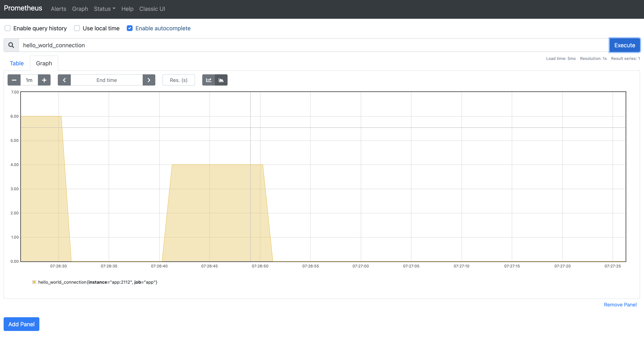Open Alerts in the navigation bar
Viewport: 644px width, 362px height.
59,9
